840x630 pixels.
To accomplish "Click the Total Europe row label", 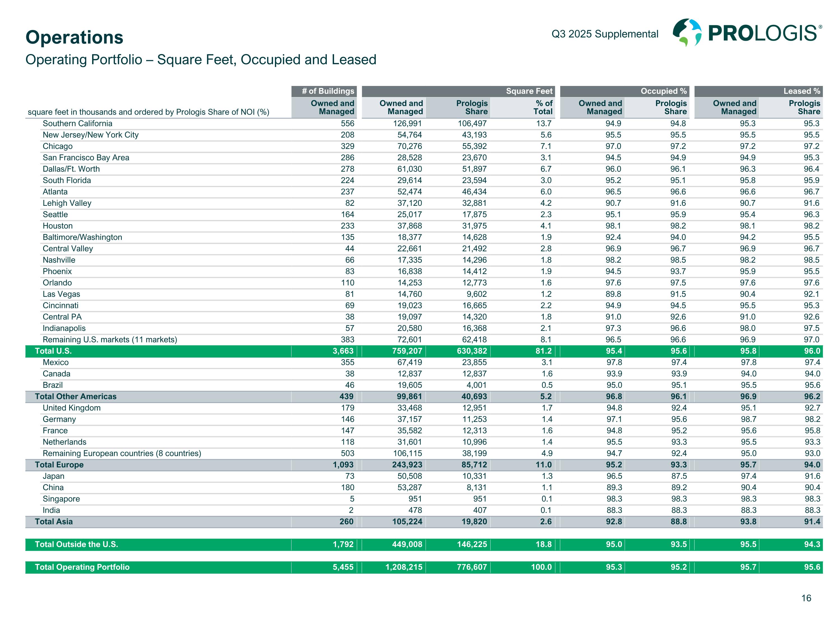I will (59, 465).
